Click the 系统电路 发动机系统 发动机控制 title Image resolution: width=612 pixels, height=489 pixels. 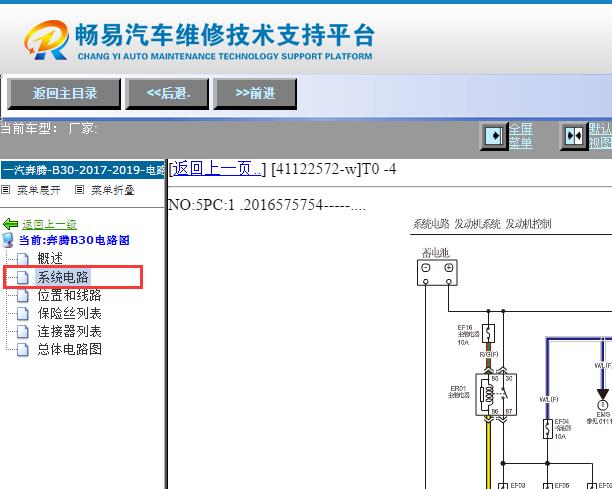pyautogui.click(x=482, y=224)
